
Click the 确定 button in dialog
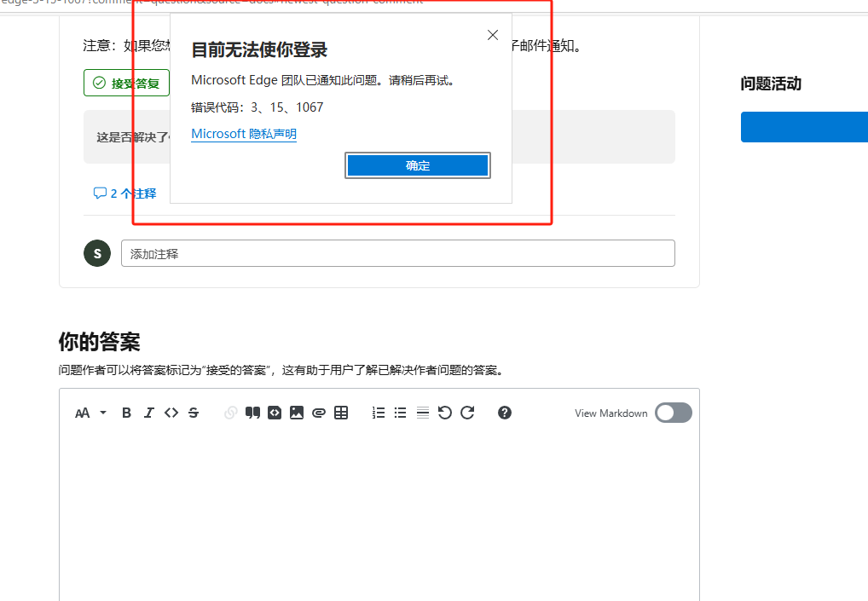tap(418, 165)
